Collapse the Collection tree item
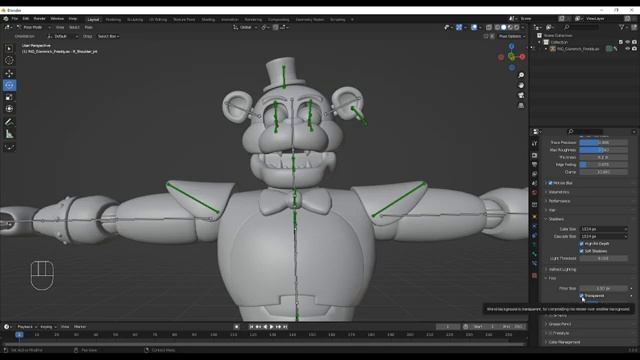 coord(539,42)
